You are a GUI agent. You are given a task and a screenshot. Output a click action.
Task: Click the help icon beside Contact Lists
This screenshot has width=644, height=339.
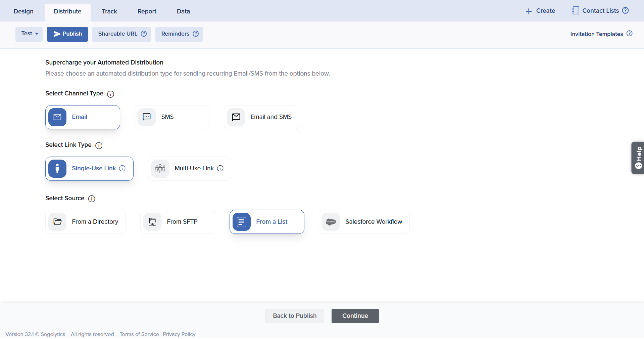[625, 10]
